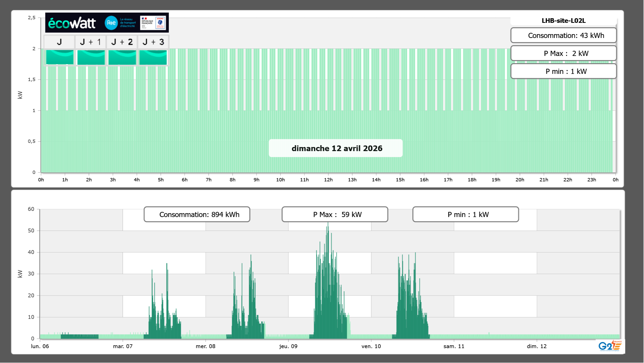Click the République Française ADEME logo

pos(153,23)
